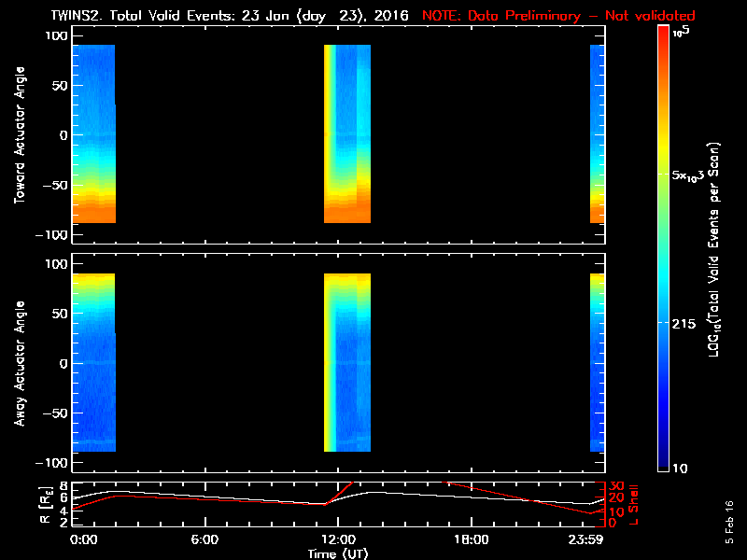Click the red '20' L Shell tick
747x560 pixels.
(617, 498)
